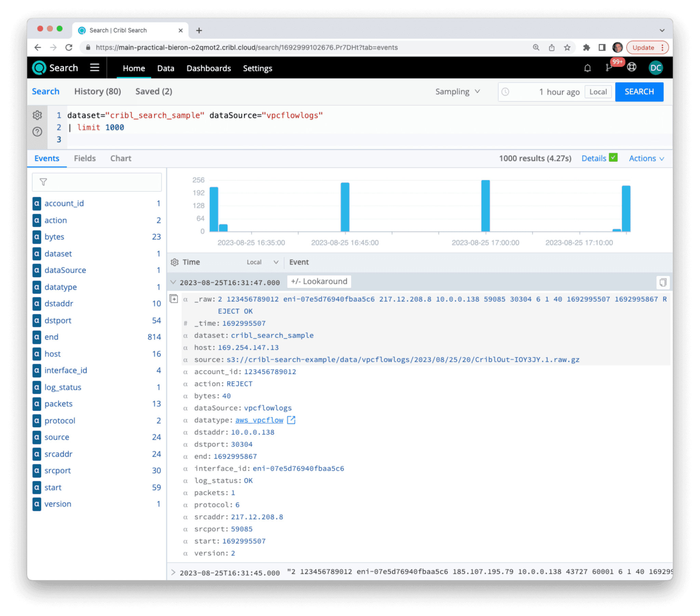Click the query help question mark icon

tap(37, 132)
